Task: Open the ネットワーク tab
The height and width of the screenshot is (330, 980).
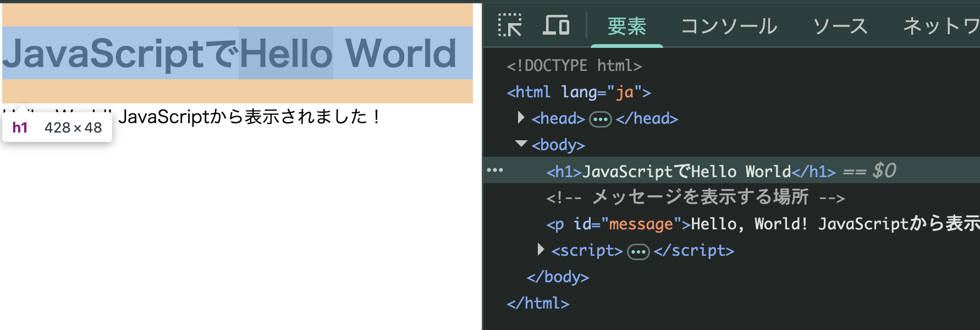Action: [942, 26]
